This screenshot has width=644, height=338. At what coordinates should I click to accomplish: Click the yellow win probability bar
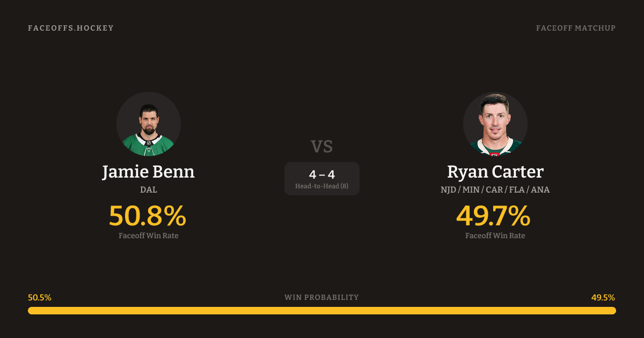pyautogui.click(x=322, y=311)
